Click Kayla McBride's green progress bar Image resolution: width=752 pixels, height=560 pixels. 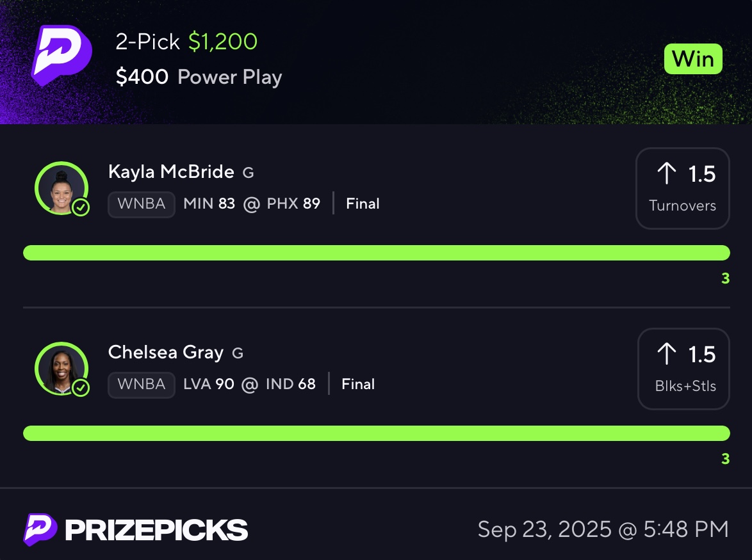point(377,253)
